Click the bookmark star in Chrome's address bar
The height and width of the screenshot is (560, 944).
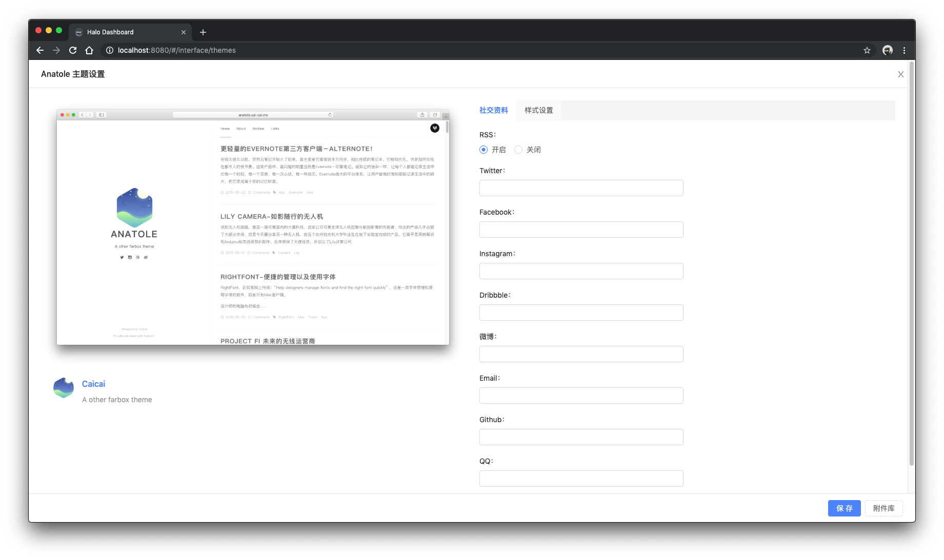coord(867,50)
